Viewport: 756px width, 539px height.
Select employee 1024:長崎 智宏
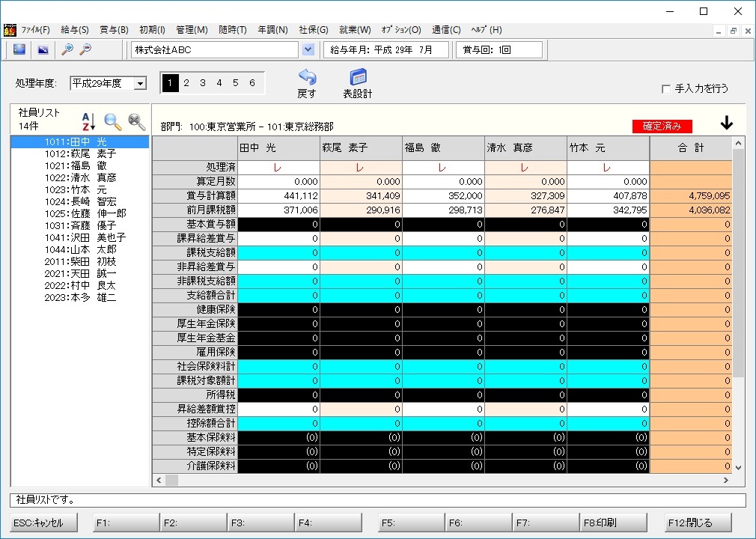[x=80, y=201]
